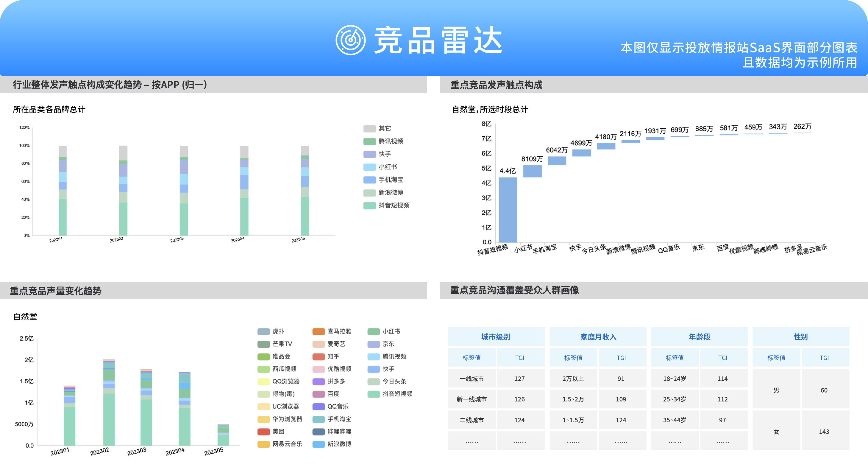
Task: Click the QQ音乐 x-axis label in waterfall chart
Action: (669, 248)
